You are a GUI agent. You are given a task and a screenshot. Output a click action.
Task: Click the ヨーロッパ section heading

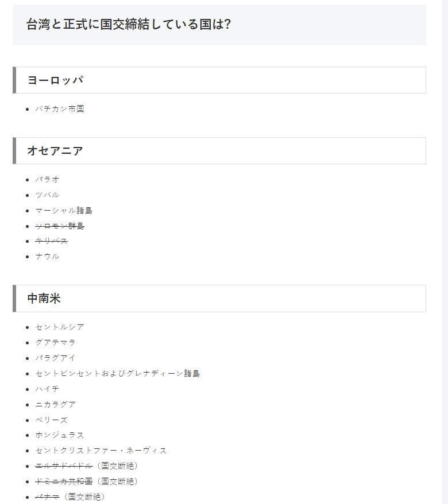pos(56,80)
